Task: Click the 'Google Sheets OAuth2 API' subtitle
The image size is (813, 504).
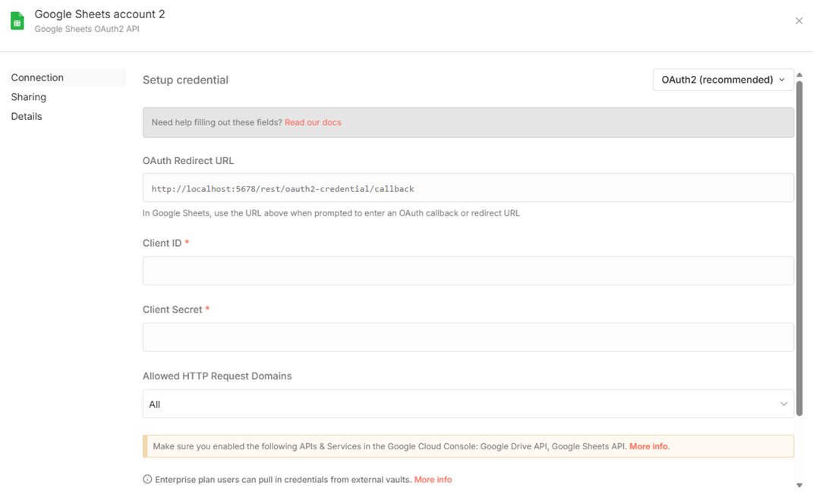Action: point(87,30)
